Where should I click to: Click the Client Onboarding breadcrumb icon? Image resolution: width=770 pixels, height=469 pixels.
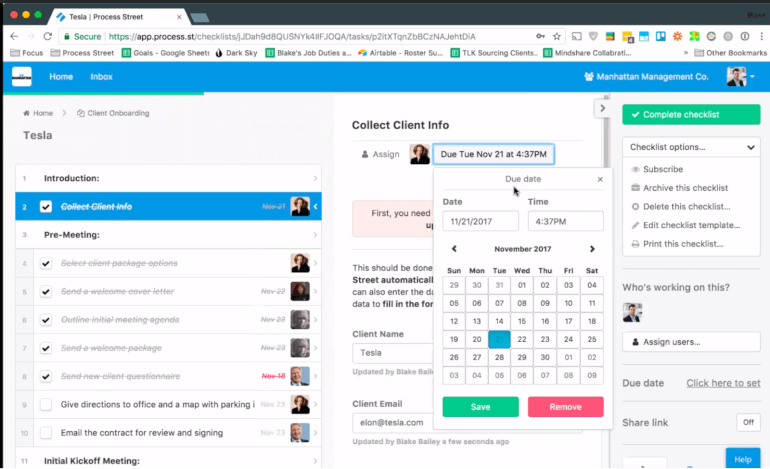81,113
